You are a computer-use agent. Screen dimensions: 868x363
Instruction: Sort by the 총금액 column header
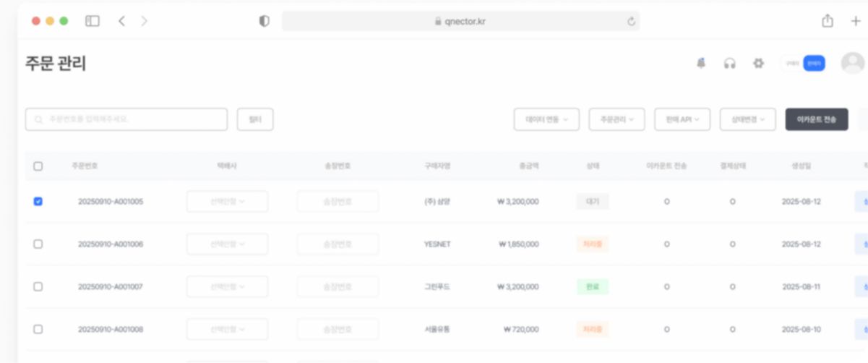coord(528,166)
